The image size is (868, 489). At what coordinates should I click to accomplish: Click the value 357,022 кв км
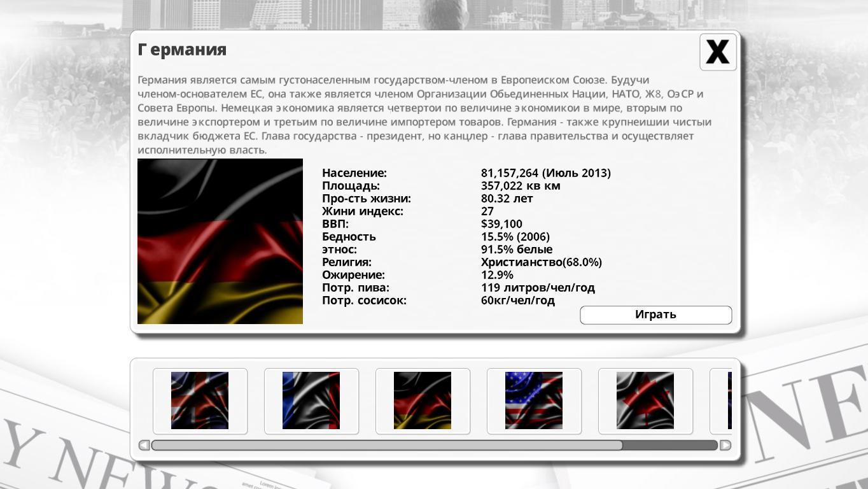click(x=521, y=186)
